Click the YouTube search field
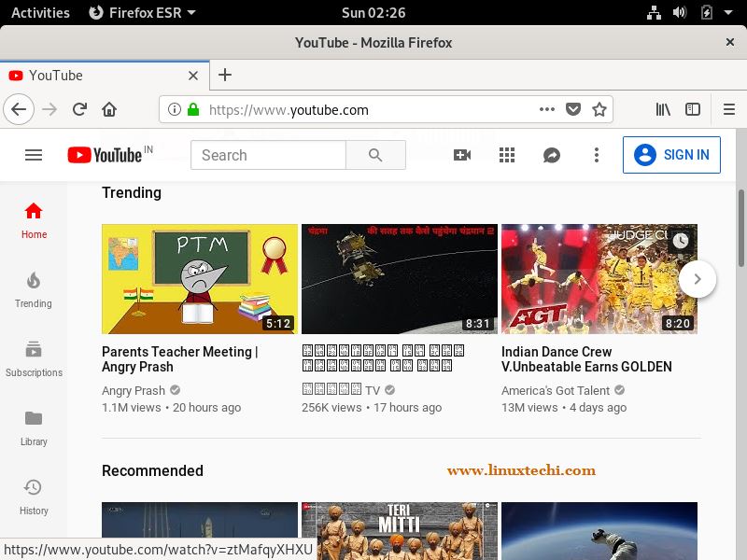Image resolution: width=747 pixels, height=560 pixels. (268, 155)
